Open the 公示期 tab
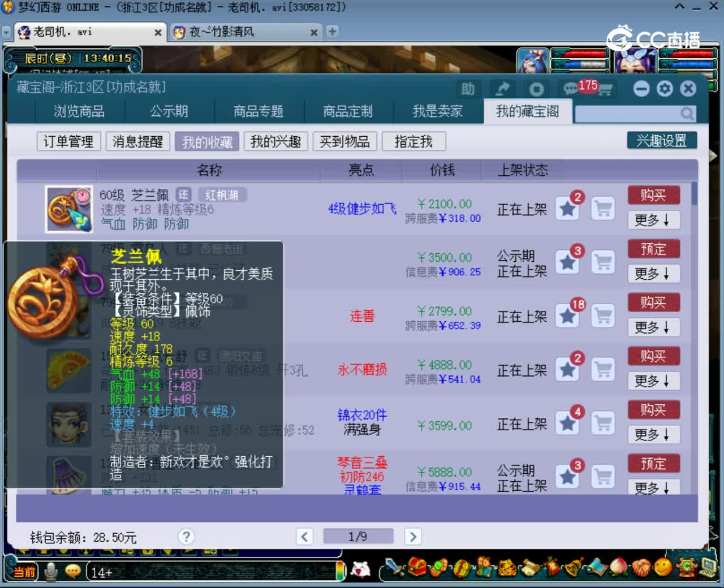The width and height of the screenshot is (724, 588). tap(169, 111)
